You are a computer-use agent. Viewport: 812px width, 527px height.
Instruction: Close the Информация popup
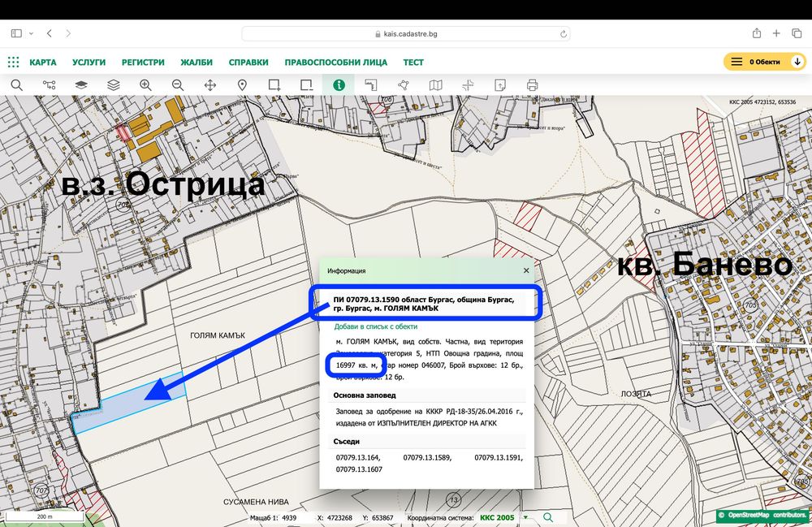tap(526, 270)
